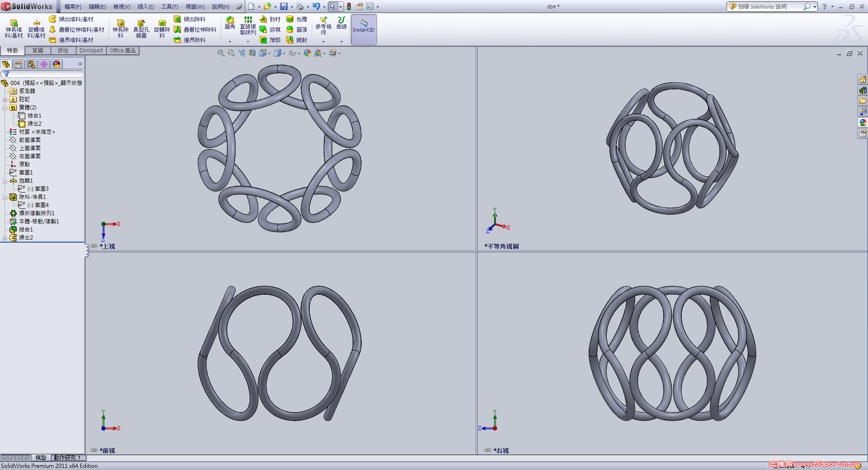Pick the 邊界除料 boundary cut tool

click(x=190, y=40)
